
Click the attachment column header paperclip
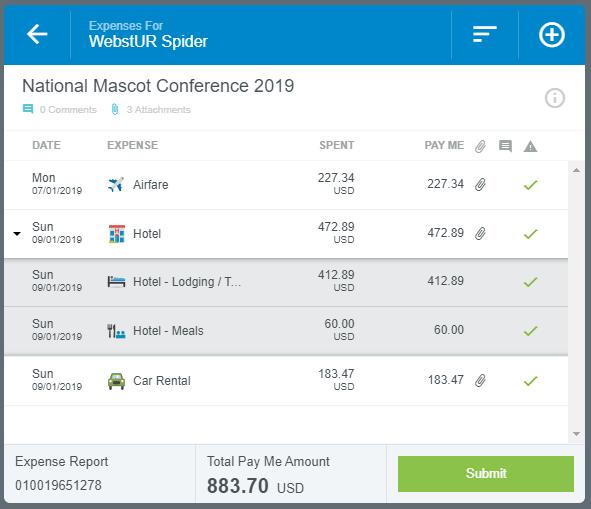pyautogui.click(x=480, y=146)
